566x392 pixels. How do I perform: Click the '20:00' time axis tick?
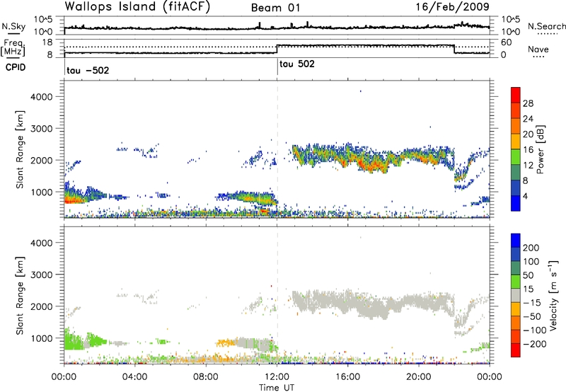(x=419, y=377)
